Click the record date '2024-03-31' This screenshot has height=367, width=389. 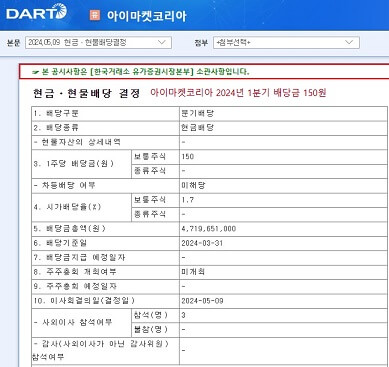click(202, 243)
